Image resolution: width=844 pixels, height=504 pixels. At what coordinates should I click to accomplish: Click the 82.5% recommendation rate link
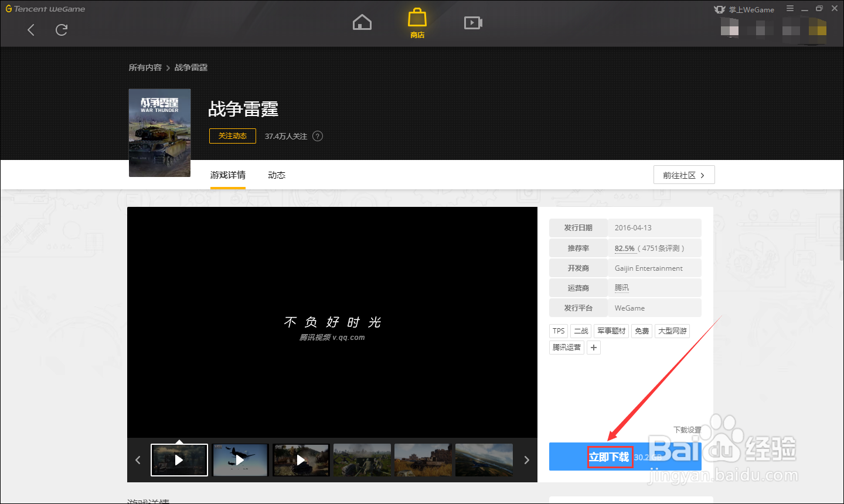click(x=625, y=248)
